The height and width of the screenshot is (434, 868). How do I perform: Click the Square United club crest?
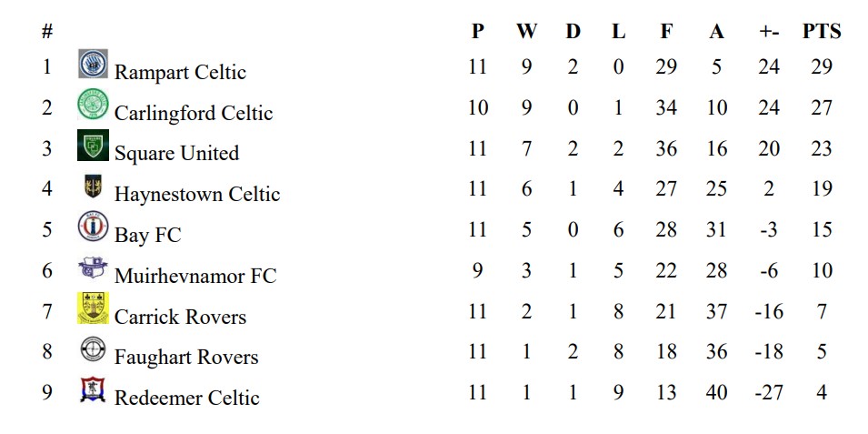(93, 146)
